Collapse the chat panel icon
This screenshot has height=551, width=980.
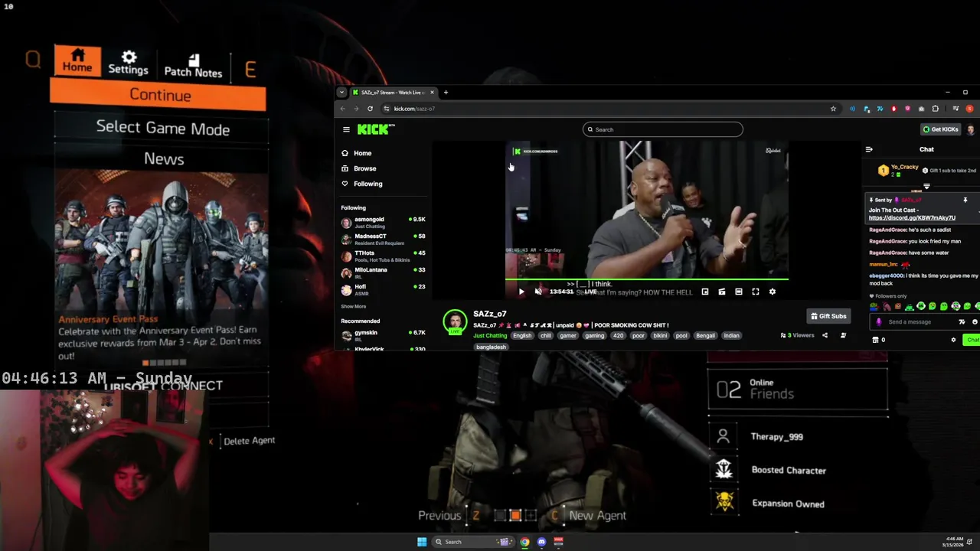869,149
